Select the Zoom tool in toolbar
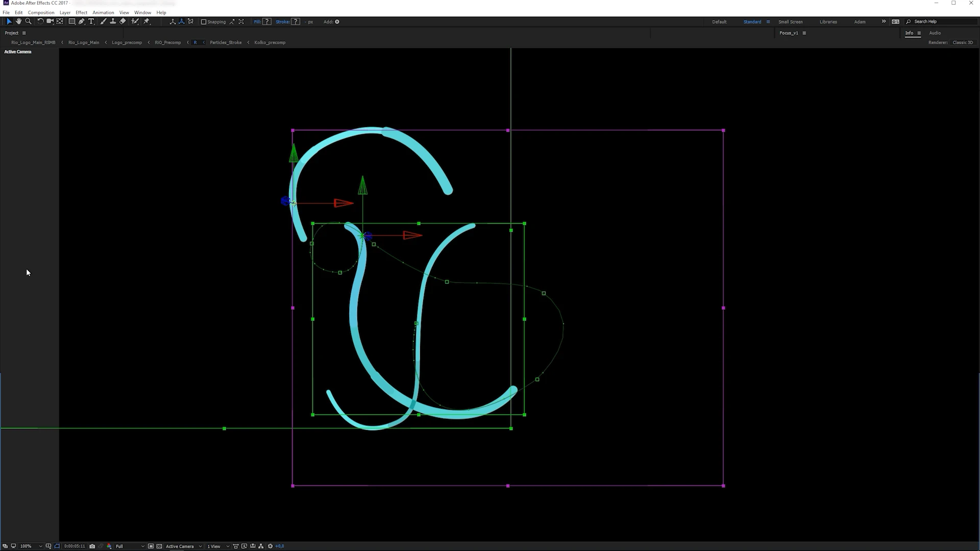980x551 pixels. (29, 21)
